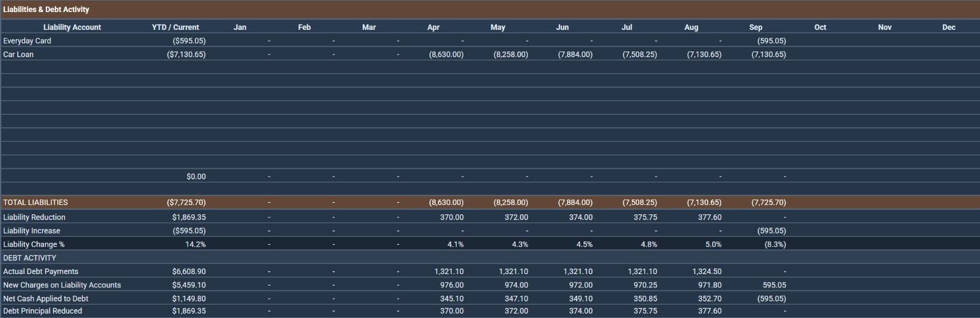This screenshot has width=980, height=318.
Task: Select Liability Reduction Apr value 370.00
Action: click(452, 218)
